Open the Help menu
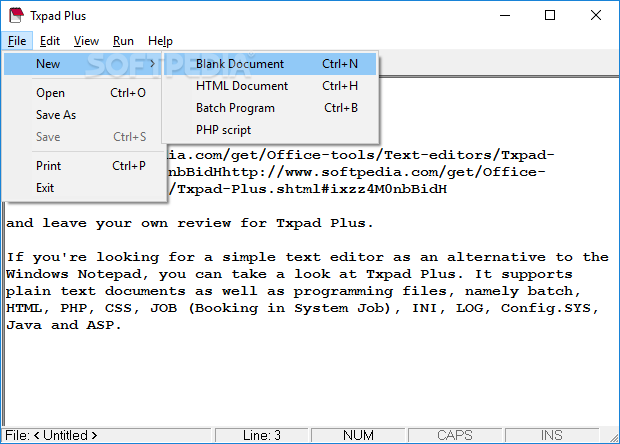620x444 pixels. pos(160,41)
